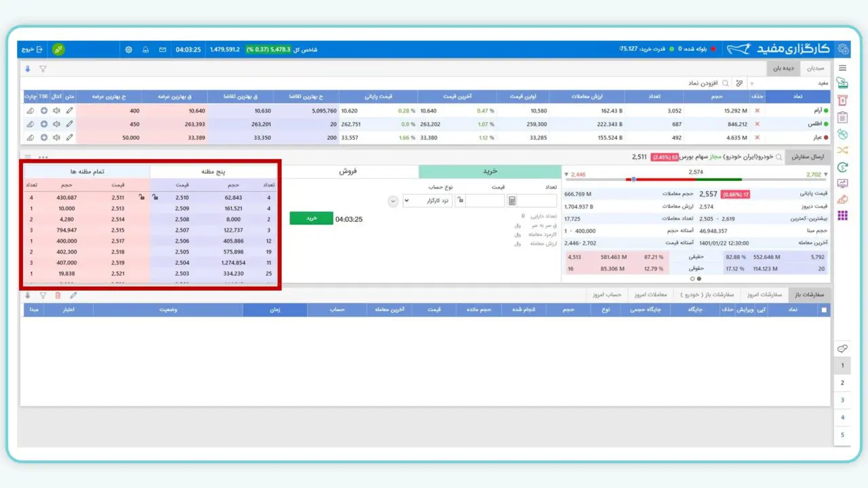Screen dimensions: 868x488
Task: Open the messages envelope icon
Action: [163, 49]
